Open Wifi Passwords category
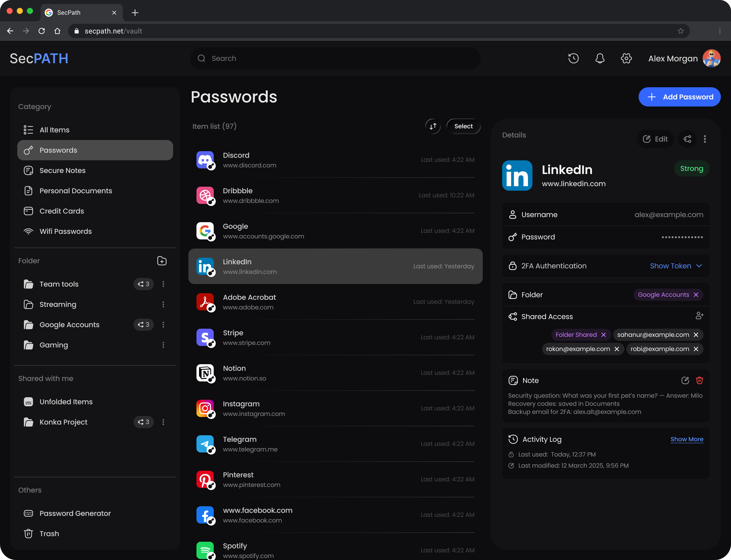 [95, 231]
